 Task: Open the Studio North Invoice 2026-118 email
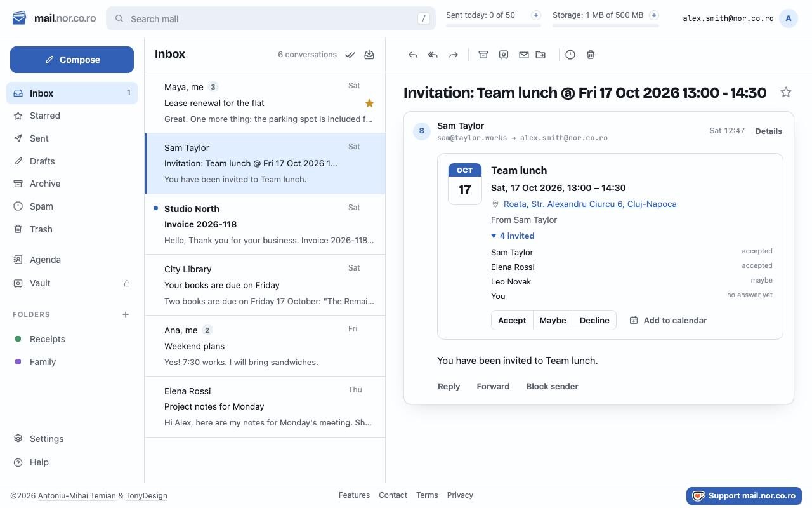click(265, 224)
